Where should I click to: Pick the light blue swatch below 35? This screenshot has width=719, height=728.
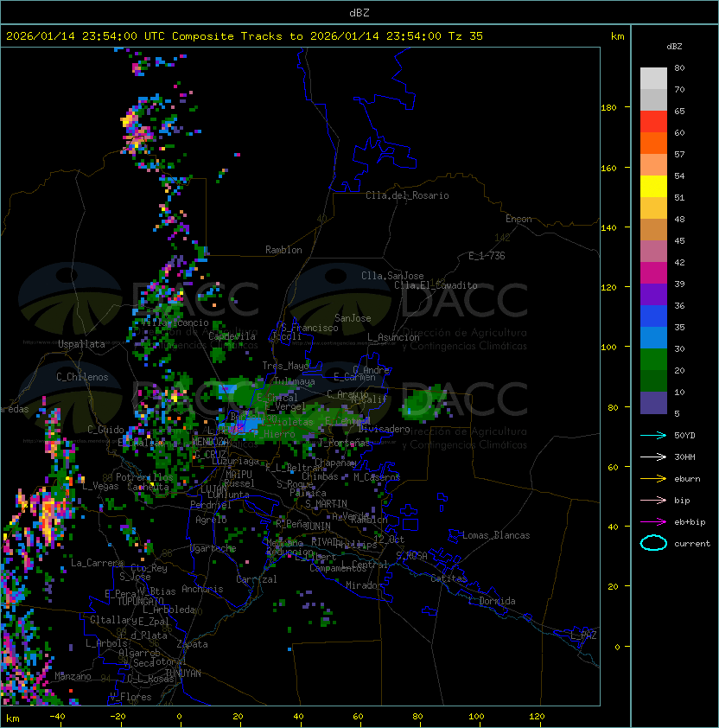[x=653, y=337]
